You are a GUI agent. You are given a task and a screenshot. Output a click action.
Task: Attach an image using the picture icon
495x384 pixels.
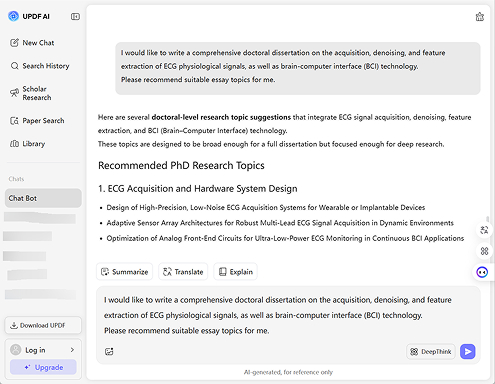click(109, 351)
